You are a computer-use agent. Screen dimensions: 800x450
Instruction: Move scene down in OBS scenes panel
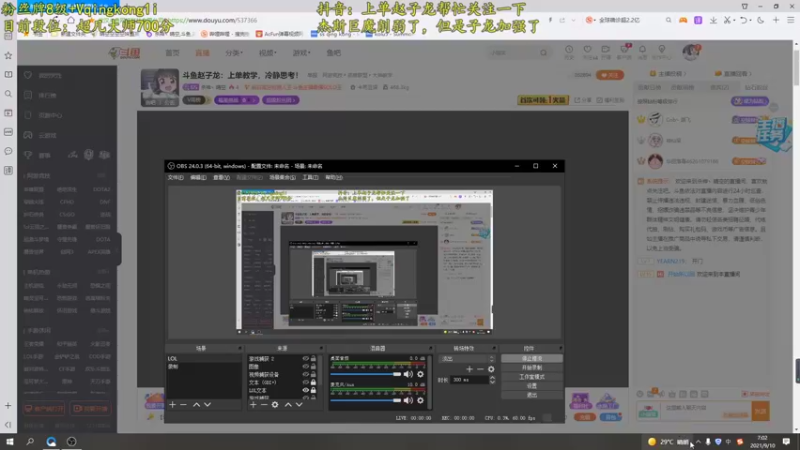click(208, 405)
